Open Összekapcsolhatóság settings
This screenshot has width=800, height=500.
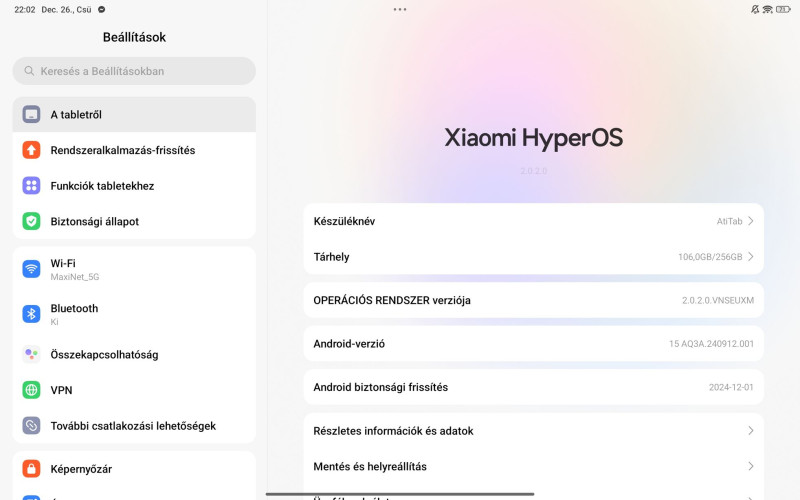coord(134,354)
